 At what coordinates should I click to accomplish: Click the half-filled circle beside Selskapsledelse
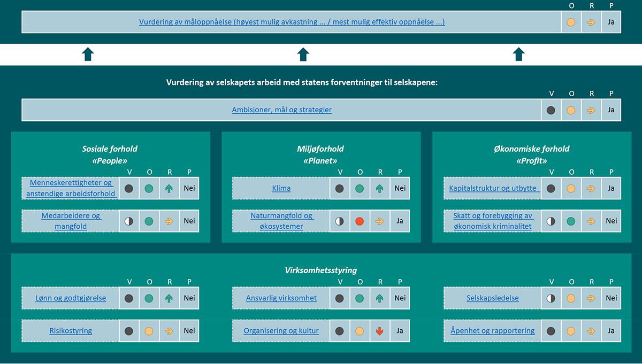pos(551,298)
